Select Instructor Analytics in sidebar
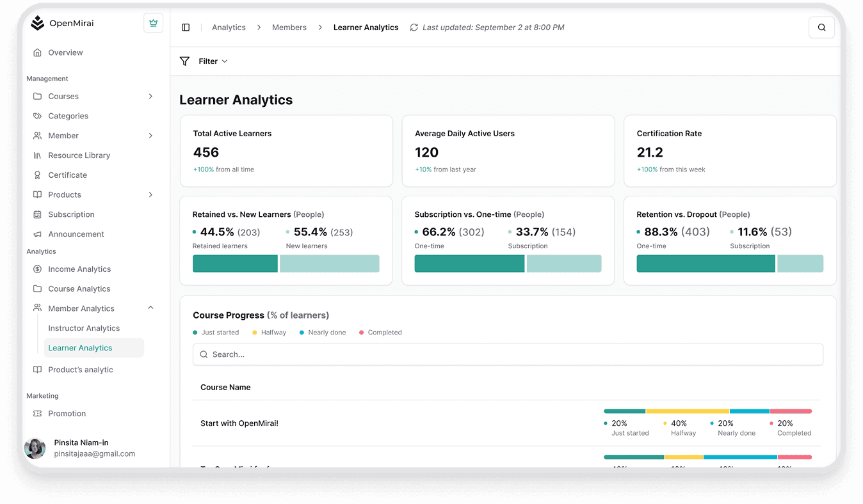 [x=84, y=328]
